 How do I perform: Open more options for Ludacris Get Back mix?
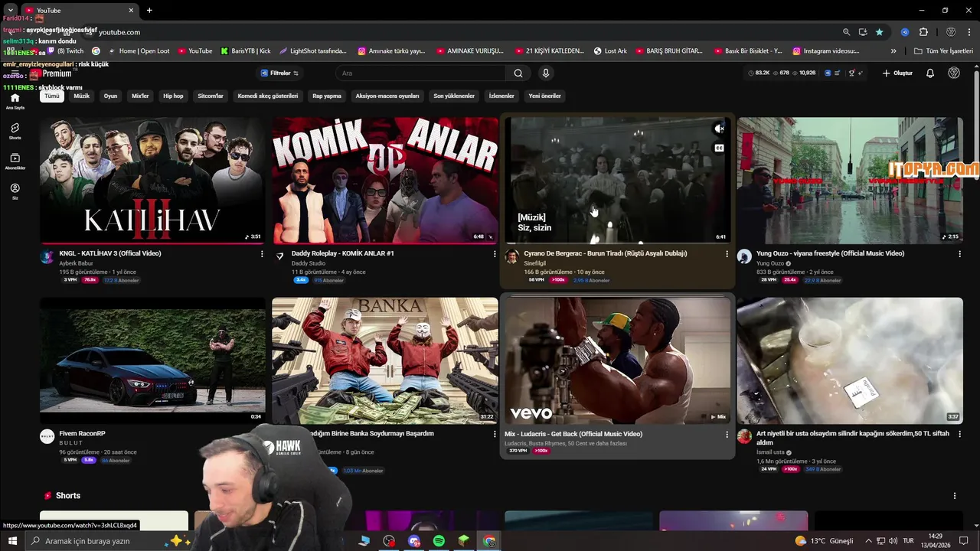(x=727, y=434)
